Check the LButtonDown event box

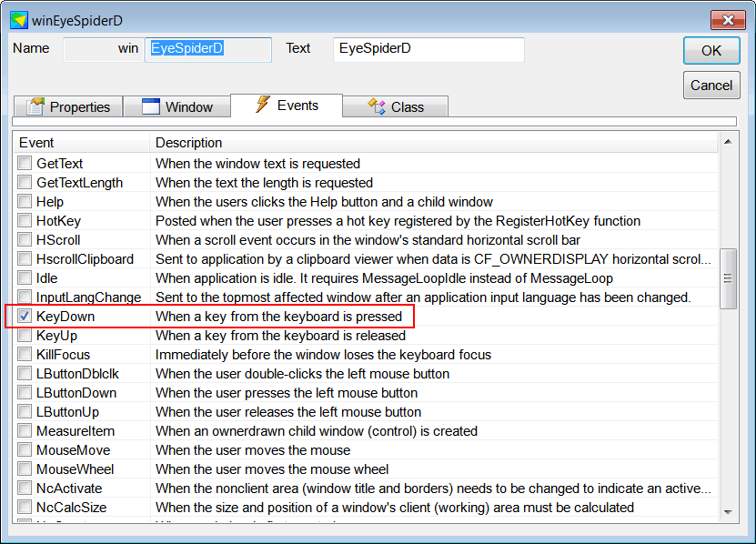pyautogui.click(x=24, y=393)
